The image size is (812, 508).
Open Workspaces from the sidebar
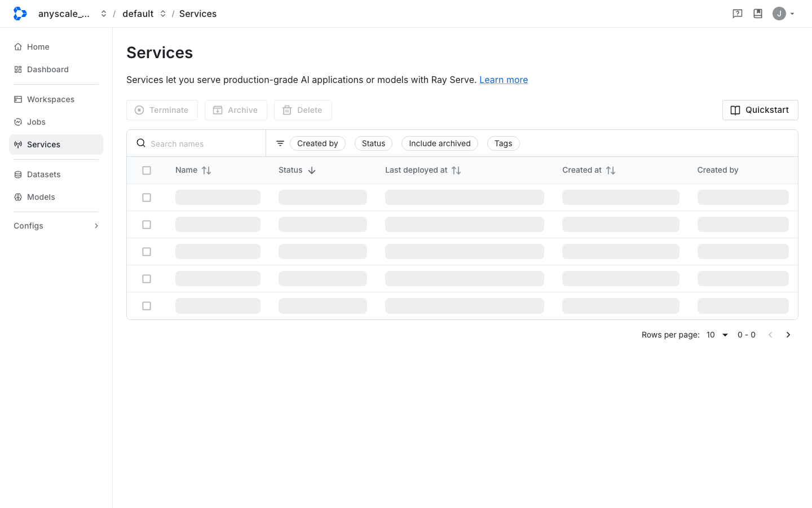click(56, 99)
